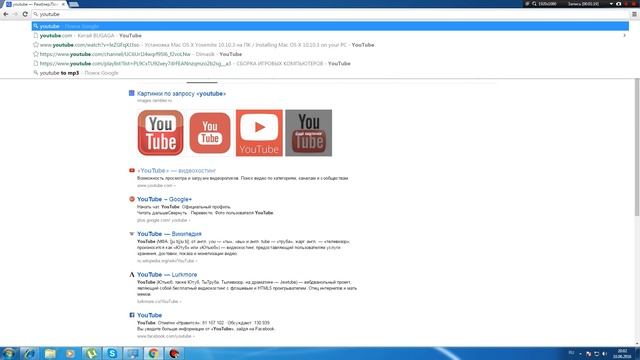Open the dark gray YouTube logo thumbnail
Viewport: 640px width, 360px height.
pyautogui.click(x=309, y=133)
